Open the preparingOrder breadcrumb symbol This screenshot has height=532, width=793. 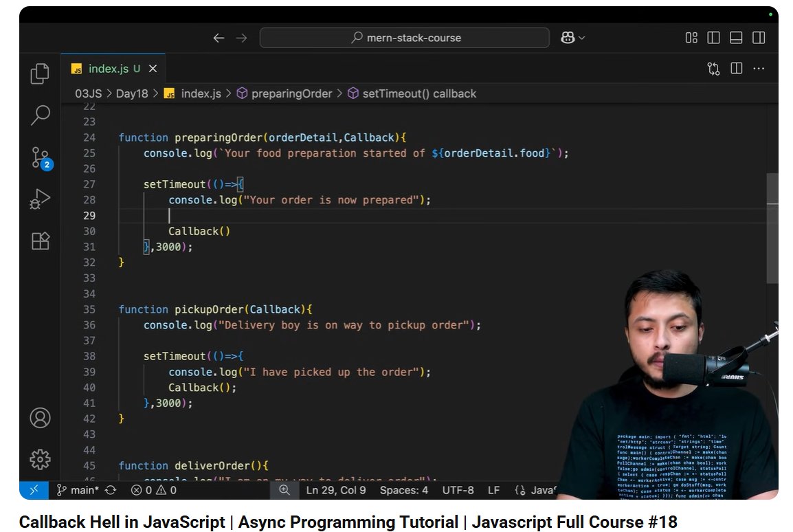coord(284,93)
